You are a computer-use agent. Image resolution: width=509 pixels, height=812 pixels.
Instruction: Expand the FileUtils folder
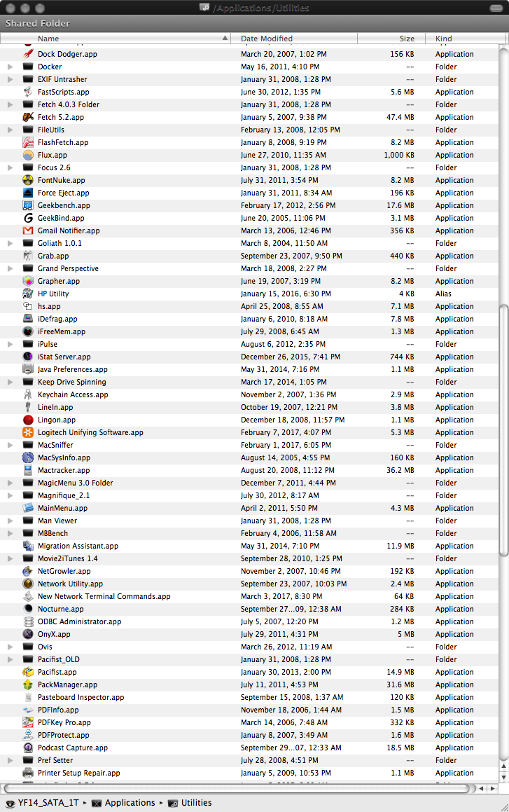[10, 130]
